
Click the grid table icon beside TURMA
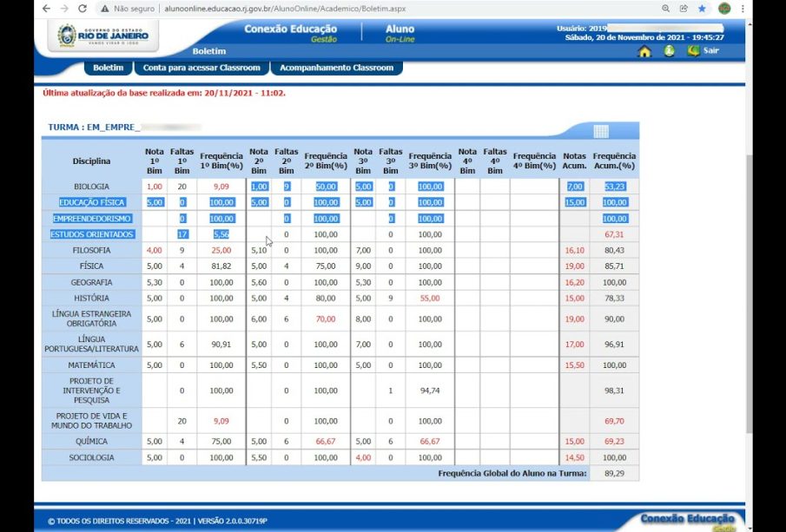point(601,131)
